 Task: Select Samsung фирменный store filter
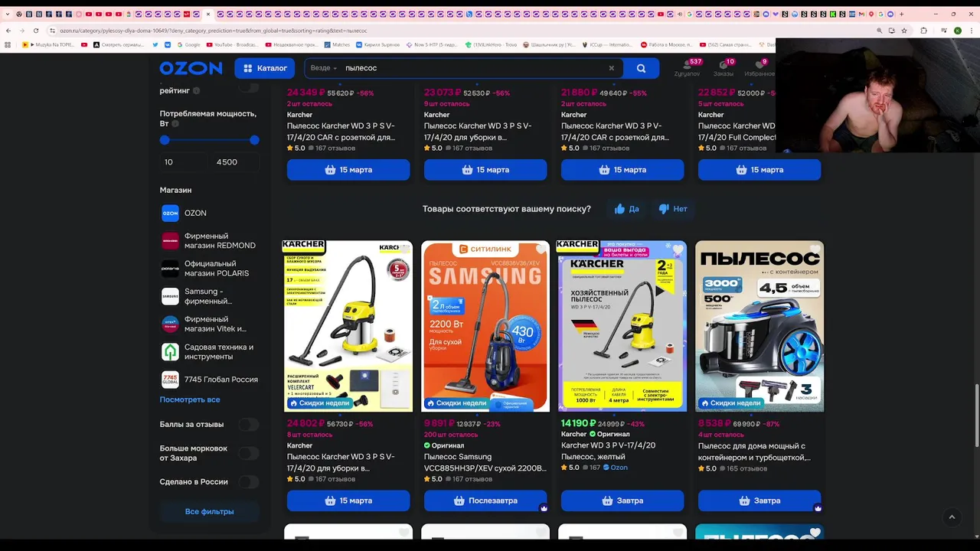[209, 296]
